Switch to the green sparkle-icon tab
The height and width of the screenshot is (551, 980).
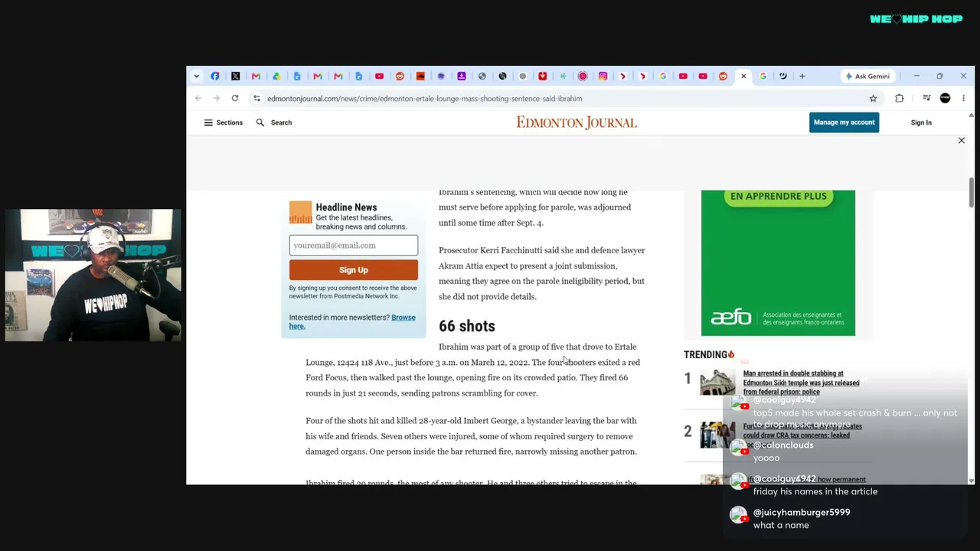[x=563, y=77]
